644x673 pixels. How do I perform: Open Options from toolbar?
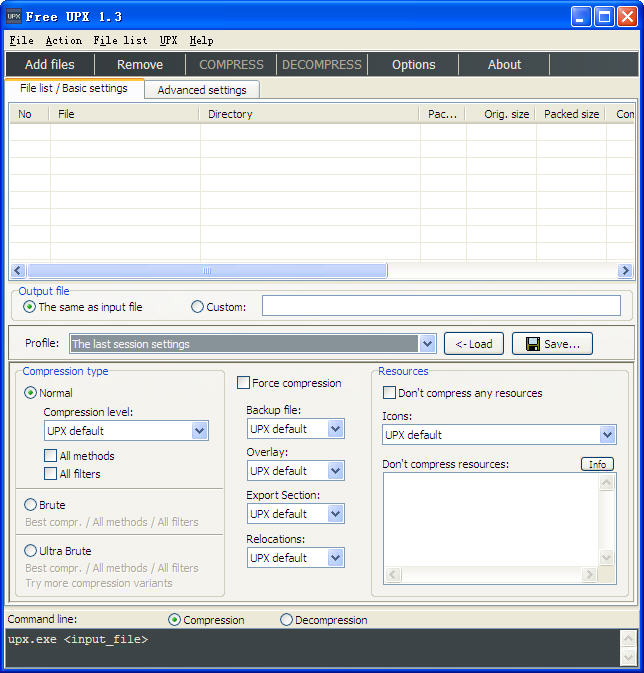[413, 64]
